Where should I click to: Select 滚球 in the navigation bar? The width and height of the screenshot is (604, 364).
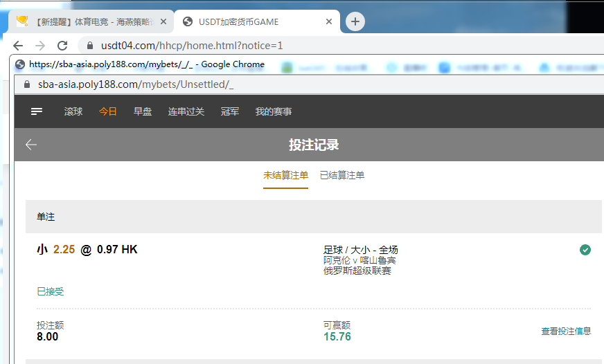pyautogui.click(x=73, y=111)
